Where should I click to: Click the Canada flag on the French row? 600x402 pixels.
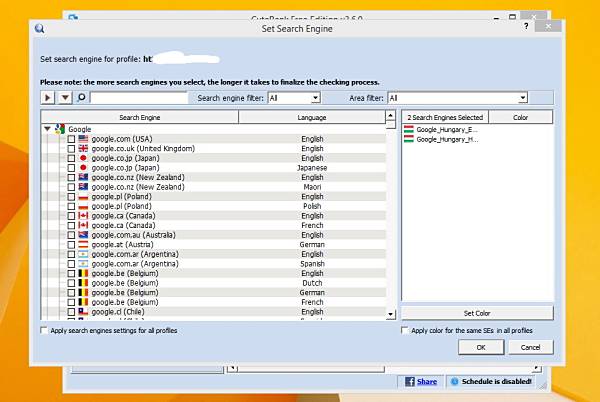pos(83,225)
